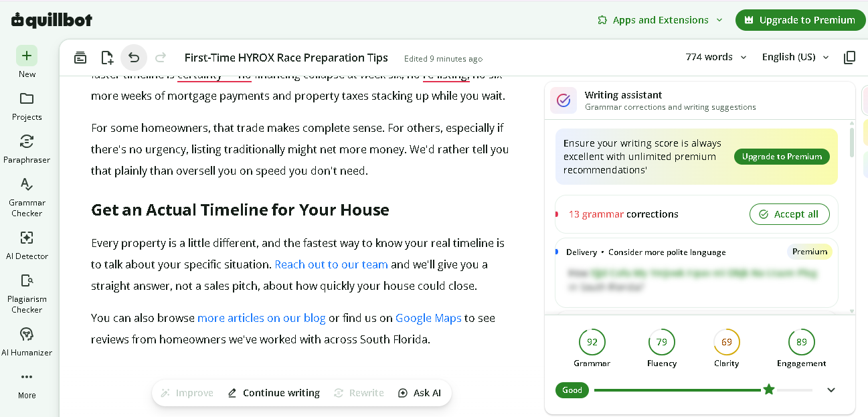Click 'Edited 9 minutes ago' status

click(x=443, y=59)
